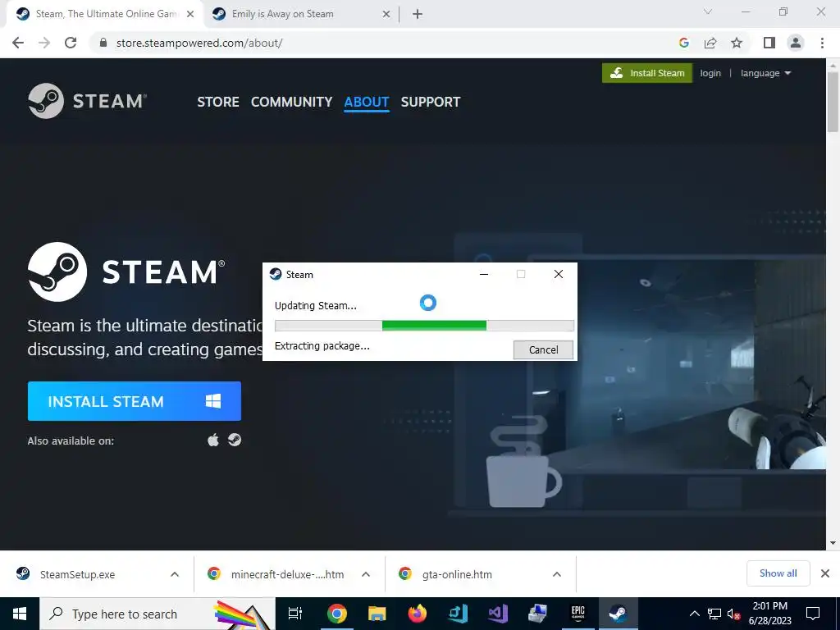Open the tab search chevron

pos(708,11)
